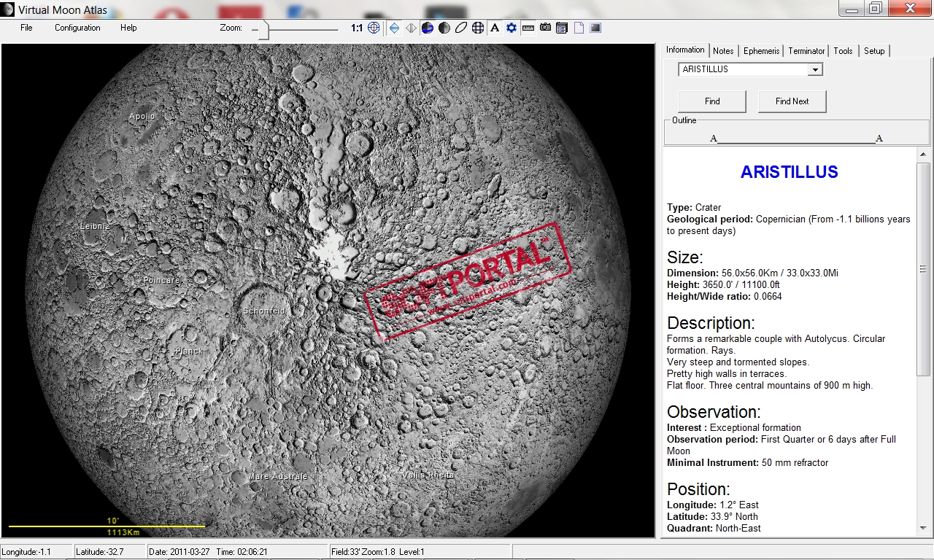Click the camera snapshot icon
The width and height of the screenshot is (934, 560).
pyautogui.click(x=545, y=28)
